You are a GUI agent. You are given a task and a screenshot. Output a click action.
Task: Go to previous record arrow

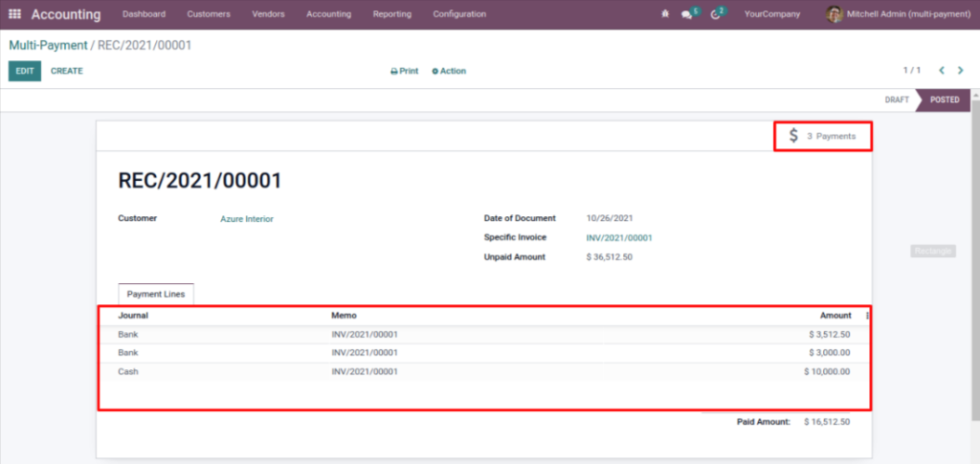(x=942, y=71)
